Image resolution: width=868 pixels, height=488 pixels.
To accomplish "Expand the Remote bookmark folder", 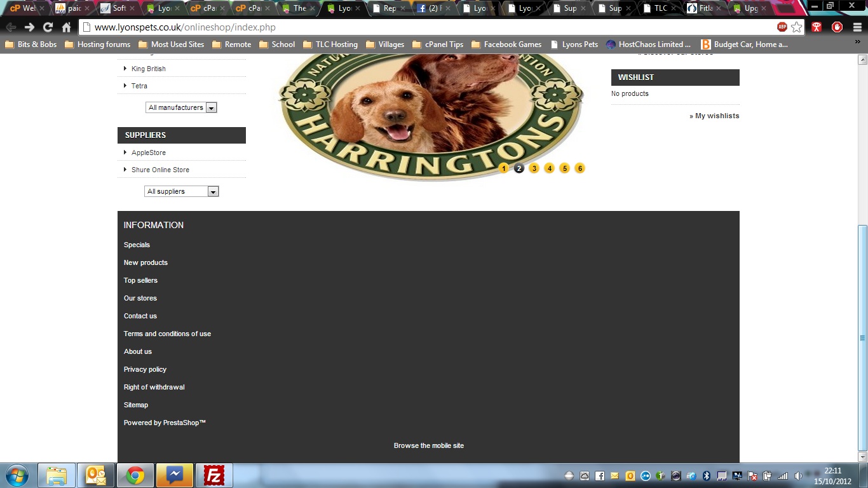I will click(x=231, y=44).
